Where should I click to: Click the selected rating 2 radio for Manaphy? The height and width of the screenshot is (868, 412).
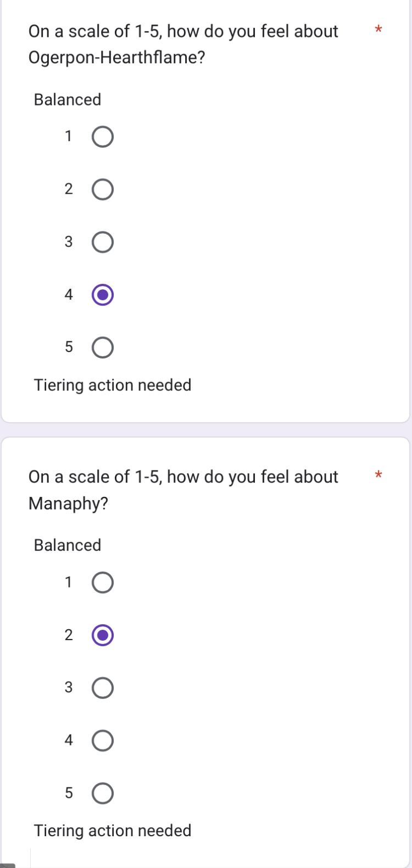tap(103, 635)
